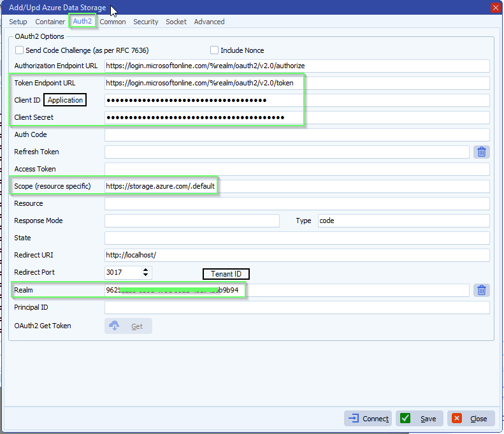Edit the Scope resource specific field
504x434 pixels.
[x=297, y=186]
